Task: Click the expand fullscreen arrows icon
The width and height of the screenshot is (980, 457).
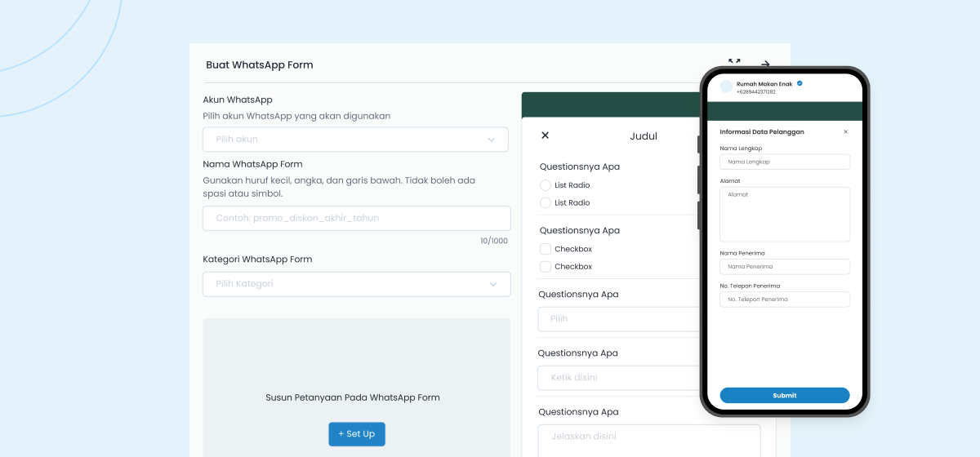Action: coord(734,62)
